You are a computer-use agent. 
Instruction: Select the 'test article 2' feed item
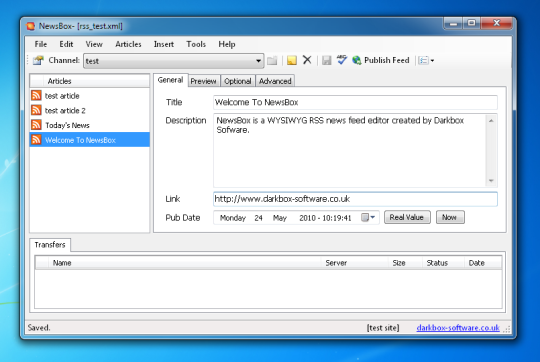coord(90,111)
